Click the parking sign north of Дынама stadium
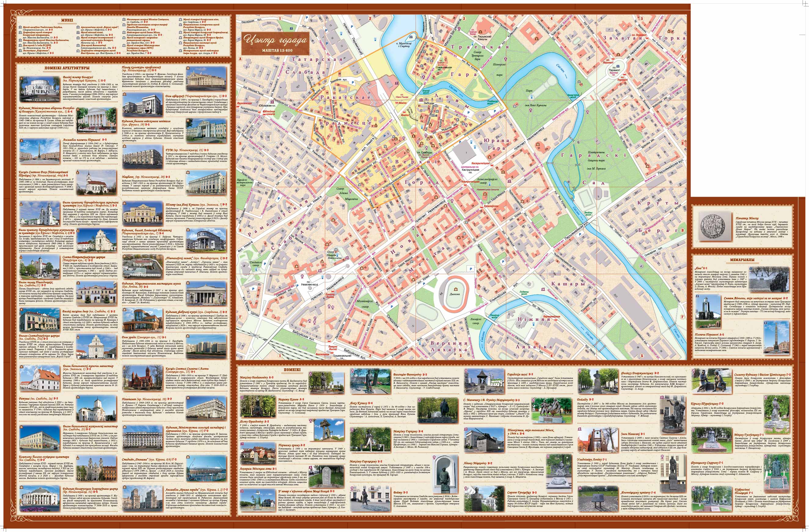This screenshot has height=532, width=809. pyautogui.click(x=470, y=269)
